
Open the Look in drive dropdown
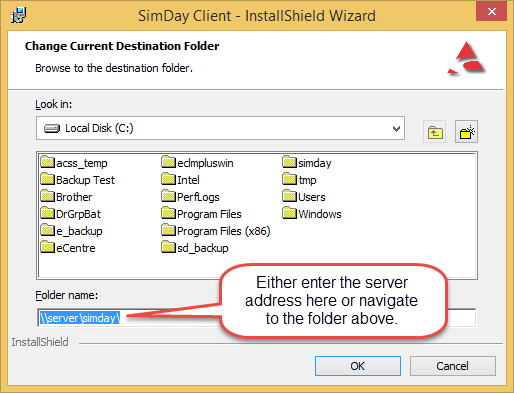point(220,128)
